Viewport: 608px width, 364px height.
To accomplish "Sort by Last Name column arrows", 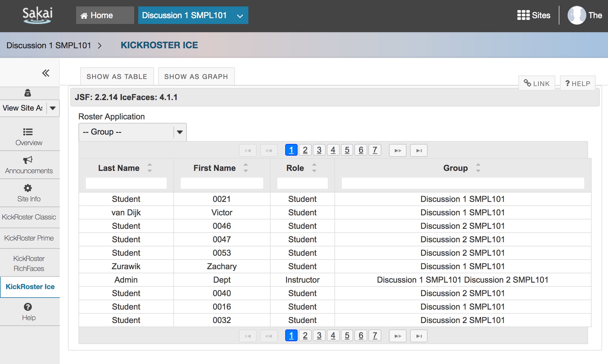I will (150, 168).
